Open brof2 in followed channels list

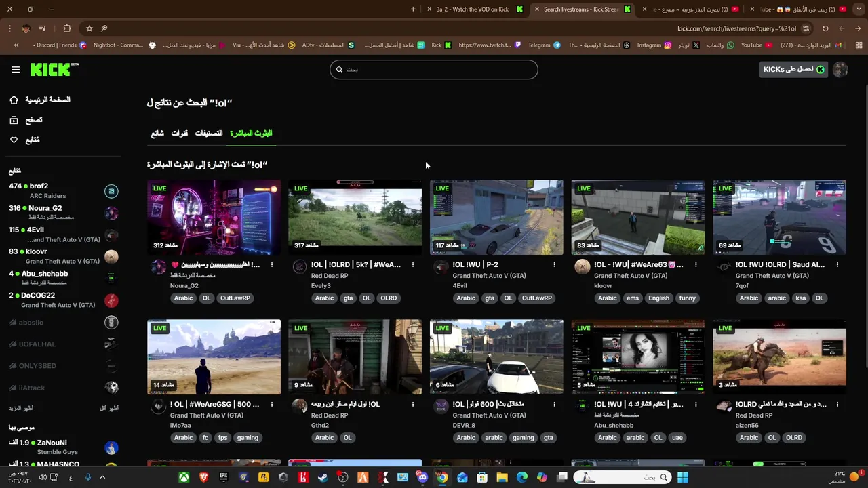(x=63, y=190)
